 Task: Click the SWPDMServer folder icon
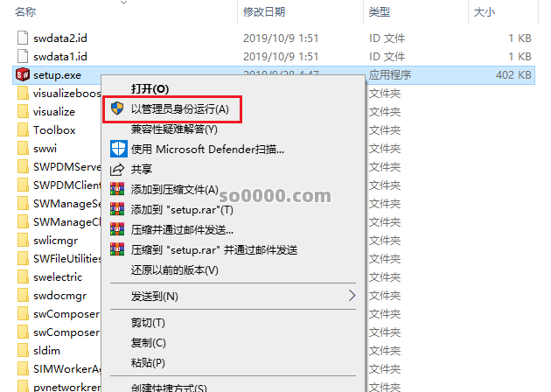(x=24, y=166)
